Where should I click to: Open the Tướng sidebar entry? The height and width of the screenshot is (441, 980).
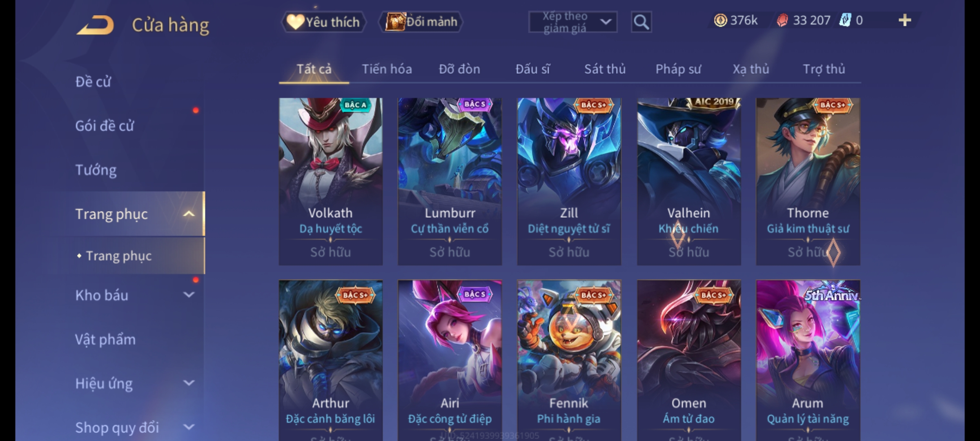96,170
